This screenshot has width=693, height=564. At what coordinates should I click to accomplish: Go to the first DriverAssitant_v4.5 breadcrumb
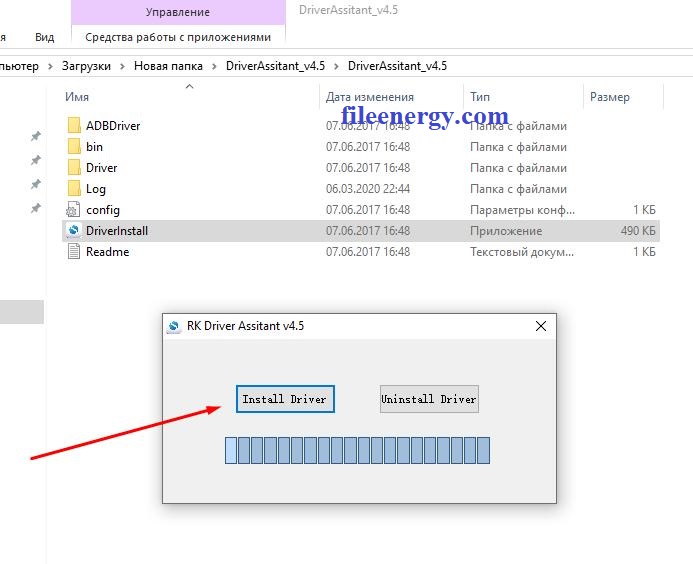275,66
